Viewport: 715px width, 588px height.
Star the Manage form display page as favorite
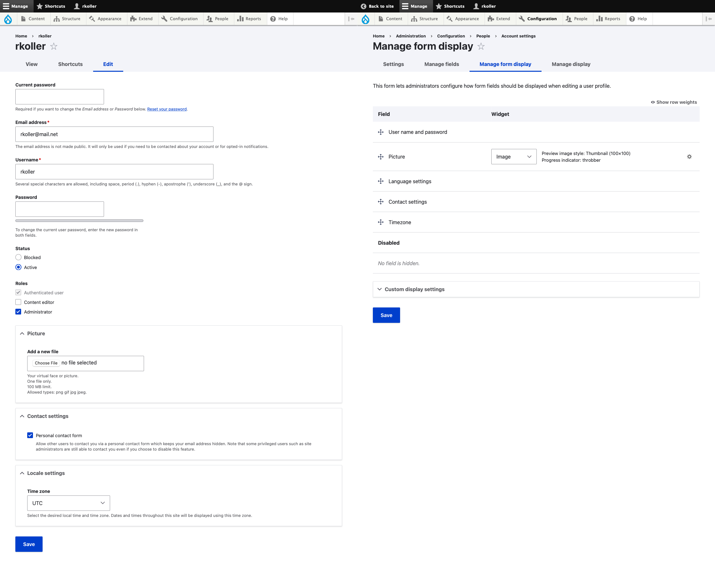pyautogui.click(x=481, y=46)
